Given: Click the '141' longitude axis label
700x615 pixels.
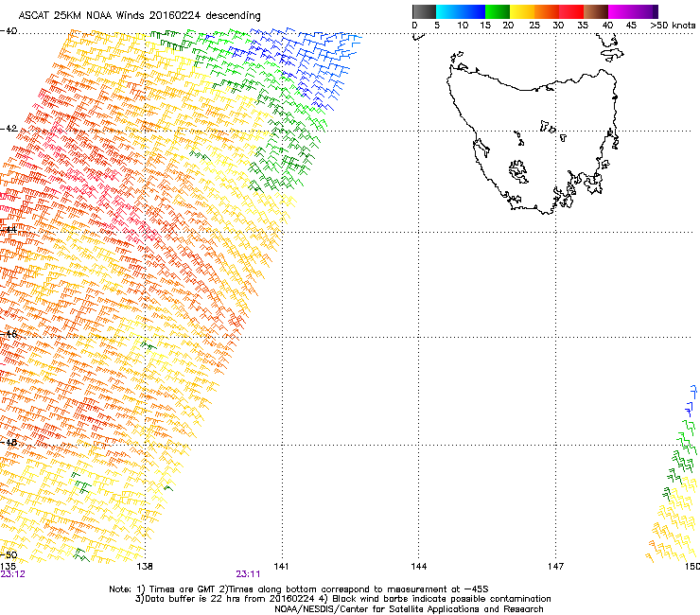Looking at the screenshot, I should 281,567.
